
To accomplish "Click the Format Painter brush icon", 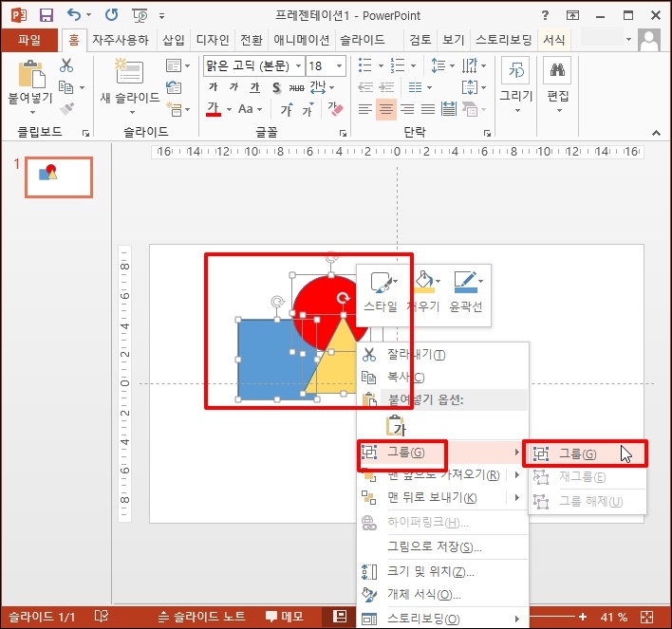I will pyautogui.click(x=66, y=109).
